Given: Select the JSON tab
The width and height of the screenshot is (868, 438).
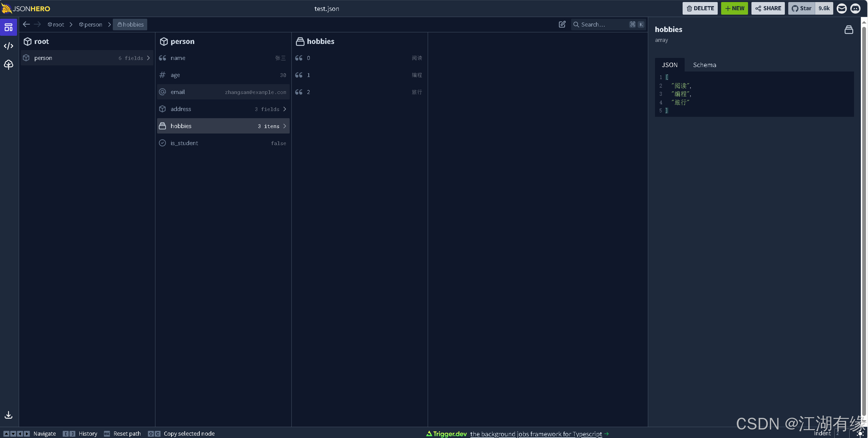Looking at the screenshot, I should pyautogui.click(x=669, y=65).
